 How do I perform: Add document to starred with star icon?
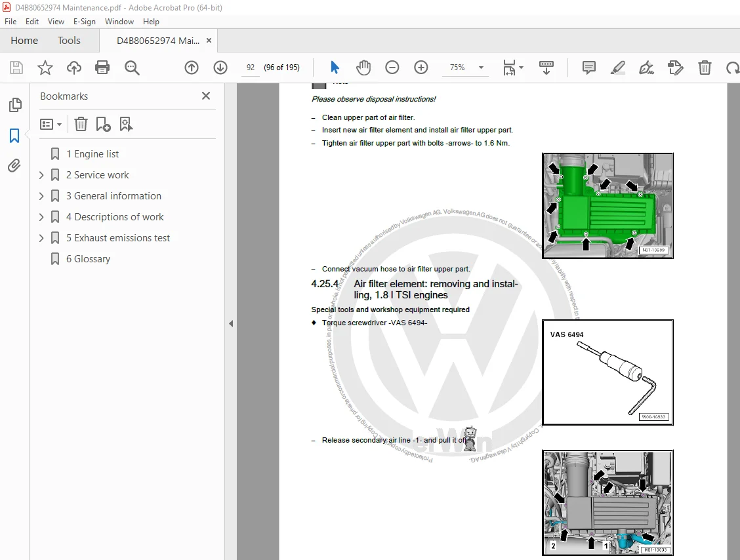coord(45,68)
